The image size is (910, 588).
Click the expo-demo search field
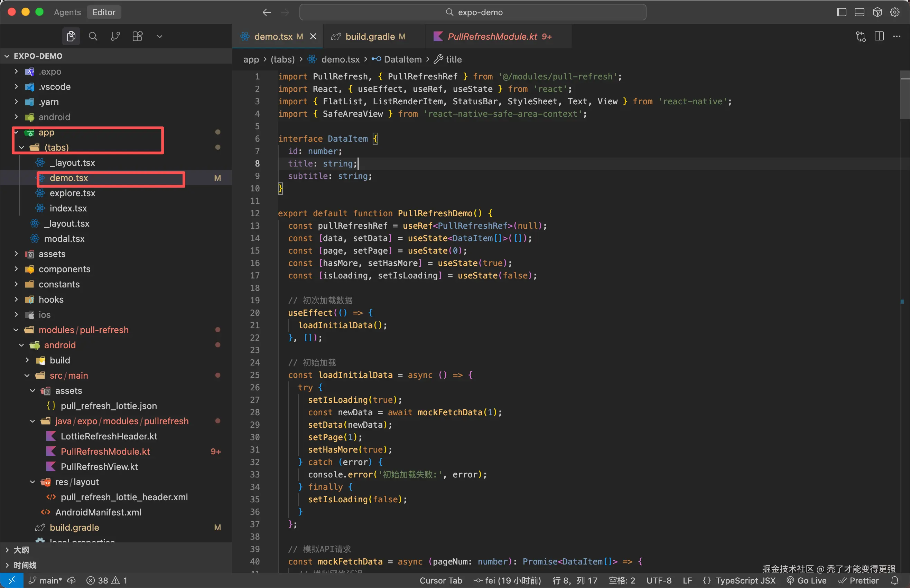(x=473, y=12)
